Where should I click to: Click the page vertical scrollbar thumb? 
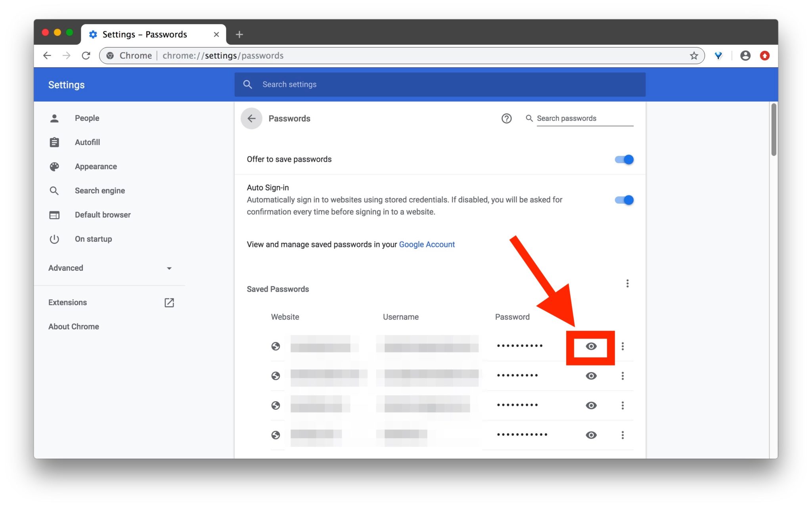coord(774,129)
